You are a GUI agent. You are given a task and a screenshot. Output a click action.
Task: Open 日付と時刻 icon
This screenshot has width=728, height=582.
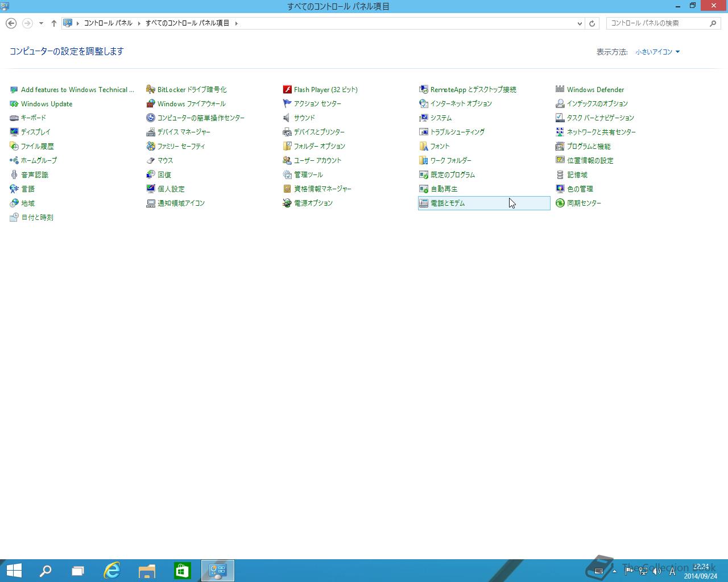coord(14,217)
